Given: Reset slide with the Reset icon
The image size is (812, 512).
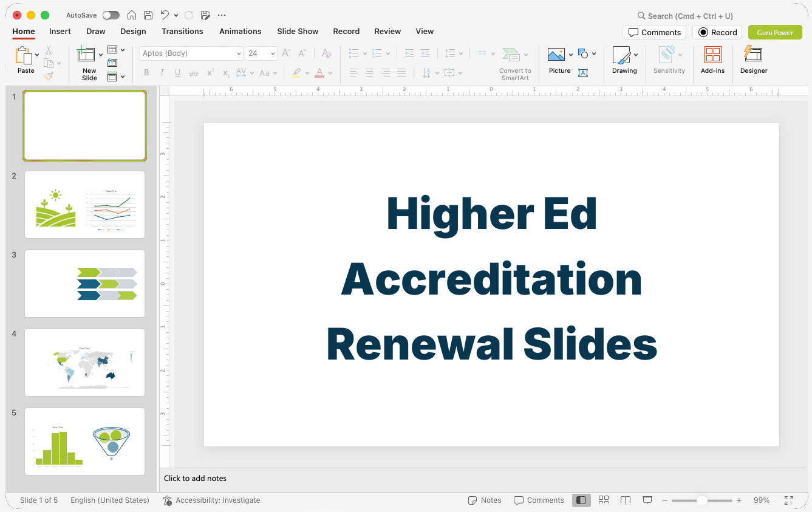Looking at the screenshot, I should [112, 63].
